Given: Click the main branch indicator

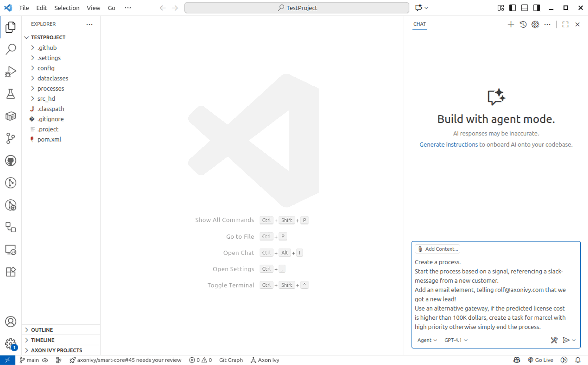Looking at the screenshot, I should (x=29, y=360).
